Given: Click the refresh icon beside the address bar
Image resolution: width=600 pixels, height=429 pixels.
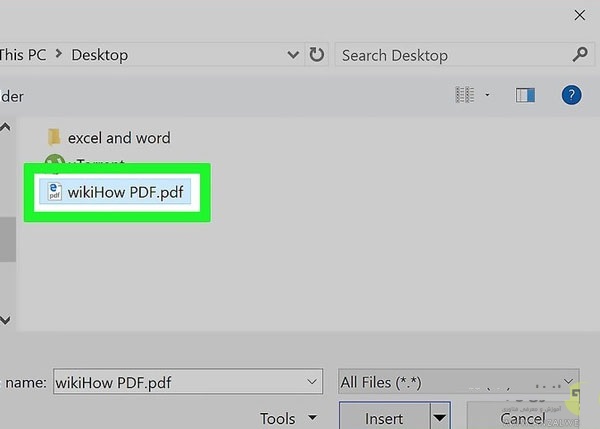Looking at the screenshot, I should click(x=317, y=55).
